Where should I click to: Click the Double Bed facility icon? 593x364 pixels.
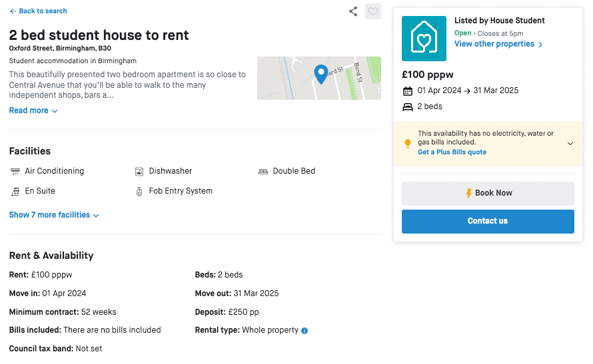click(263, 172)
